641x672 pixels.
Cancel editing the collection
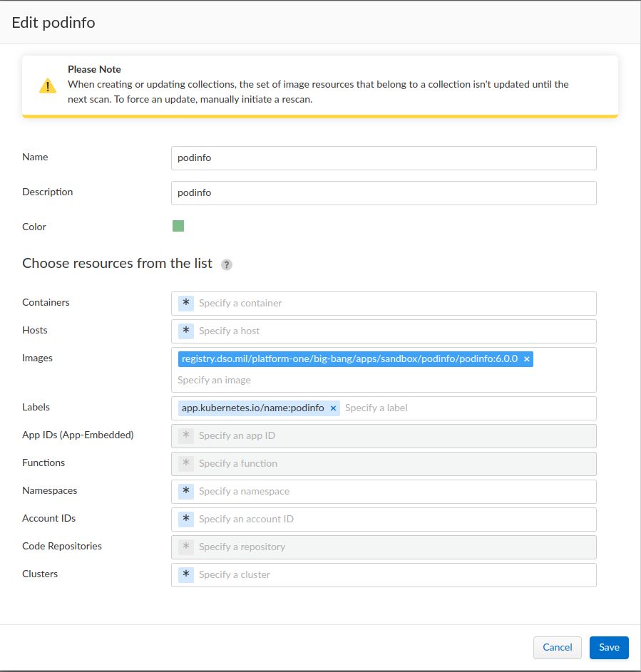point(557,647)
